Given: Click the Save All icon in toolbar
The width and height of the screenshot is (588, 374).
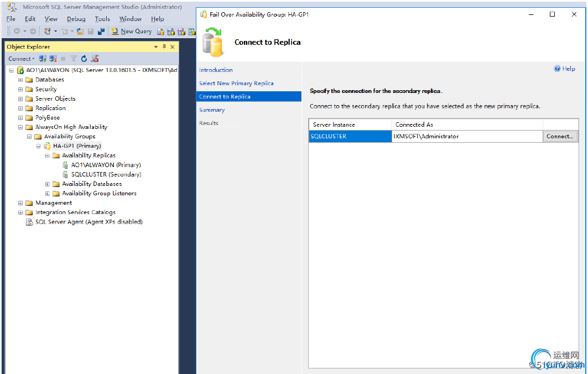Looking at the screenshot, I should click(x=101, y=31).
